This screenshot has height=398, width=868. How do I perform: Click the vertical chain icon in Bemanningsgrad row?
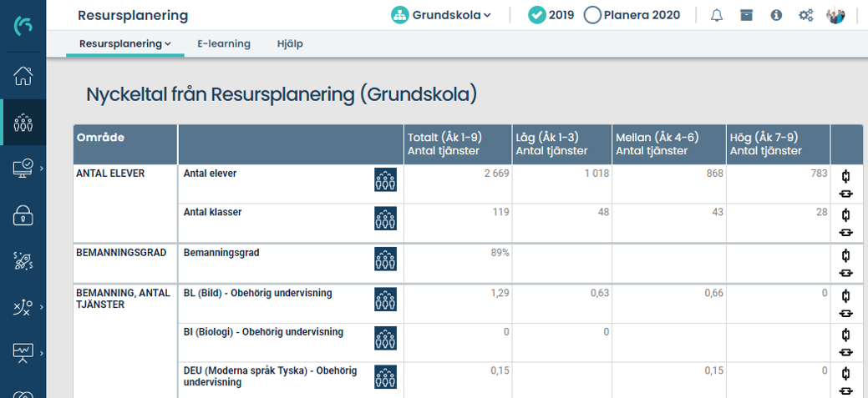pyautogui.click(x=845, y=256)
